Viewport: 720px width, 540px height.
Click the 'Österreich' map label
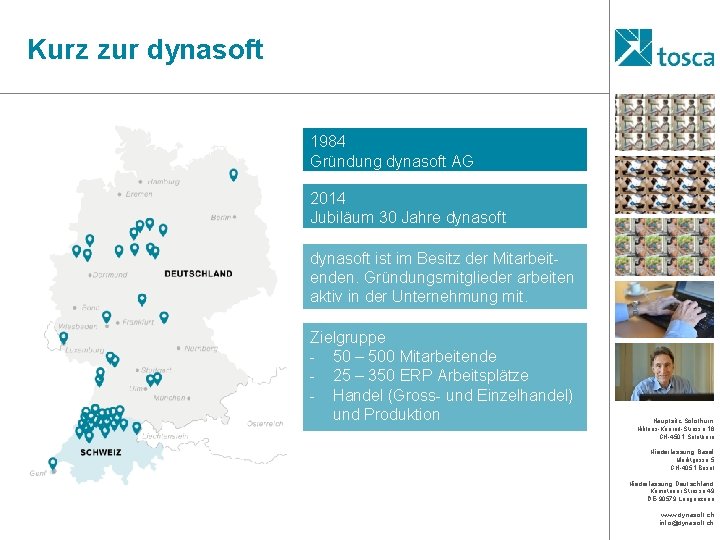click(x=265, y=423)
